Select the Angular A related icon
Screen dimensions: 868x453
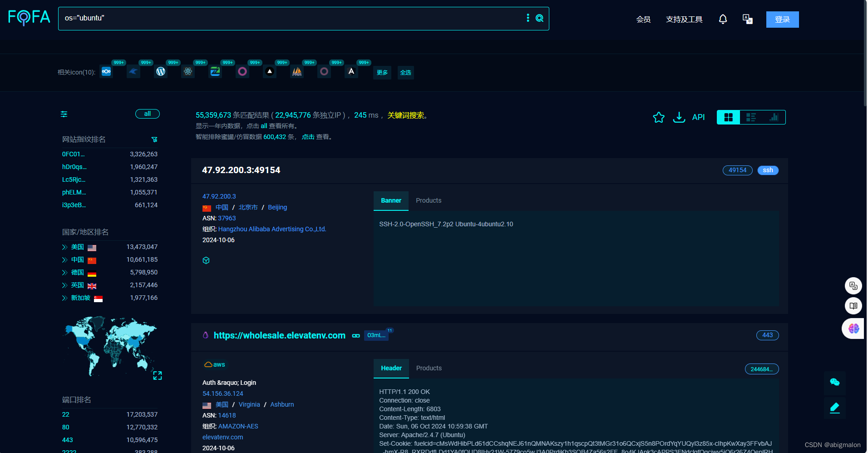351,71
